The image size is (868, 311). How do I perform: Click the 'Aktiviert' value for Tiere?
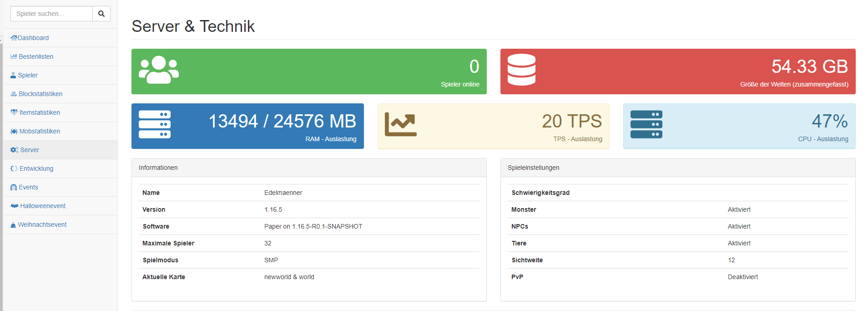click(x=739, y=243)
